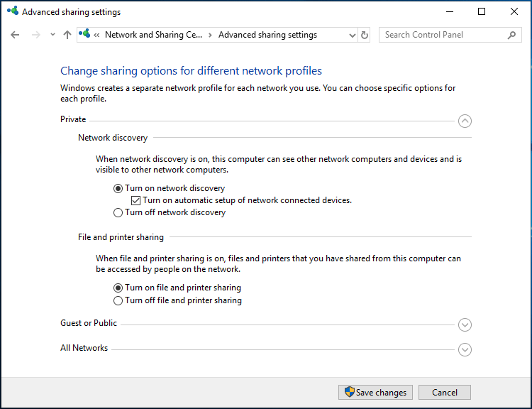Click the Private profile heading
The image size is (532, 409).
coord(73,119)
